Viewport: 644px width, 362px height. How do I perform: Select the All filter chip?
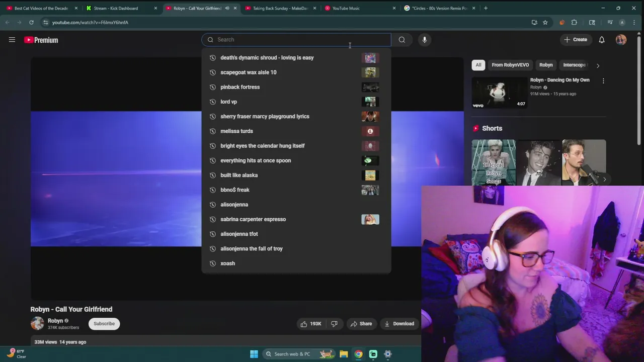click(x=478, y=65)
